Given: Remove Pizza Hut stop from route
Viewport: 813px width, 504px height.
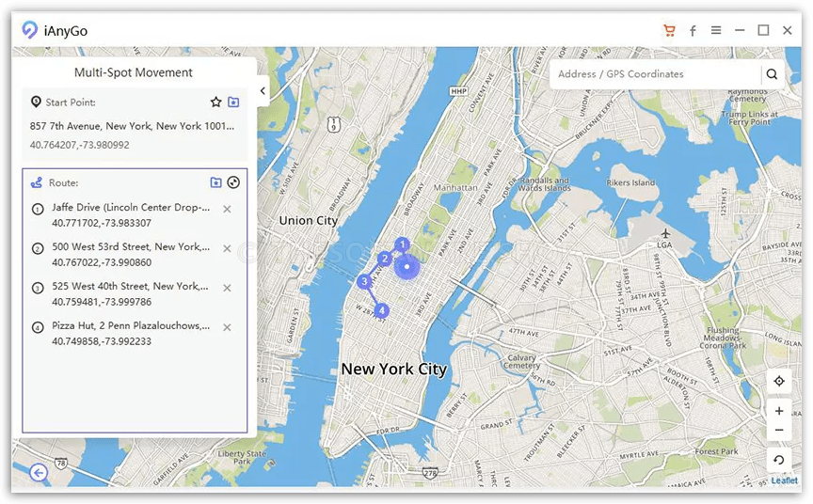Looking at the screenshot, I should click(227, 327).
